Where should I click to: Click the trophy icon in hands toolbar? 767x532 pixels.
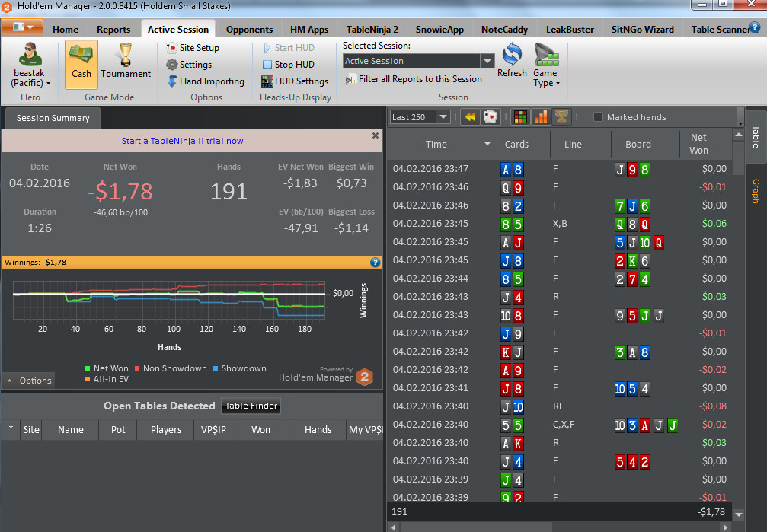tap(561, 117)
